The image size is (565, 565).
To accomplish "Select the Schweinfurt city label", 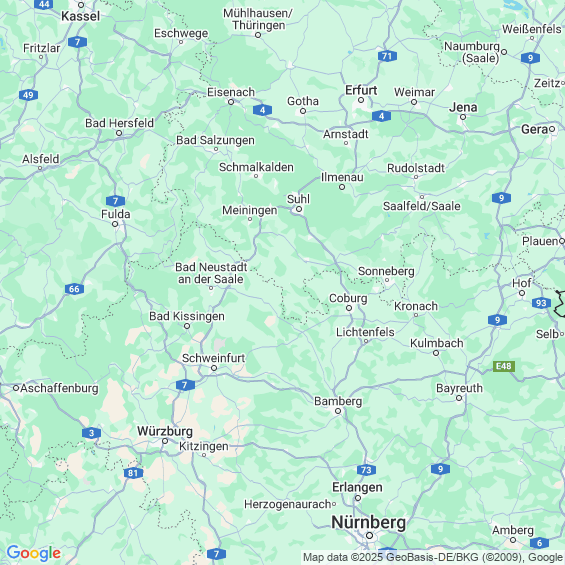I will click(213, 358).
